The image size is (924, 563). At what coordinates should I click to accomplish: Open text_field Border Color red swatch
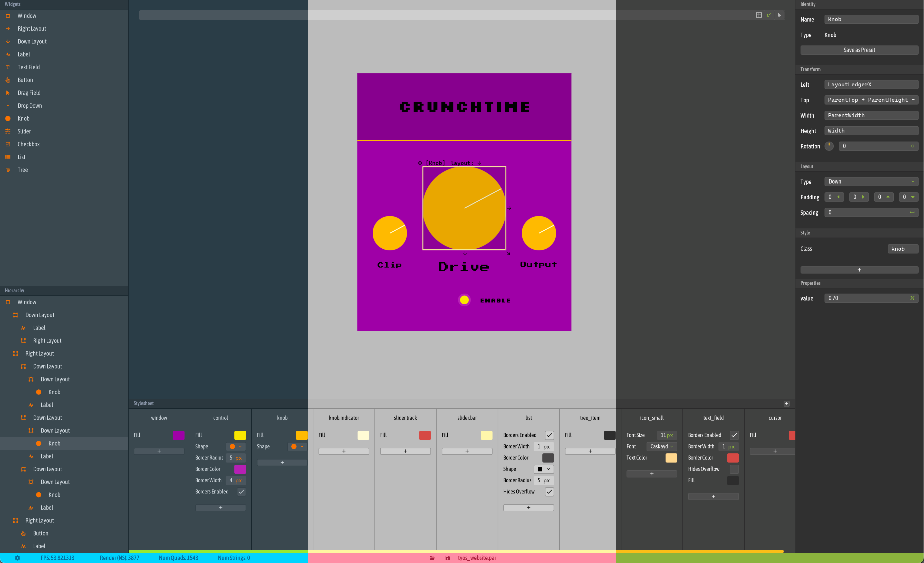[x=733, y=458]
